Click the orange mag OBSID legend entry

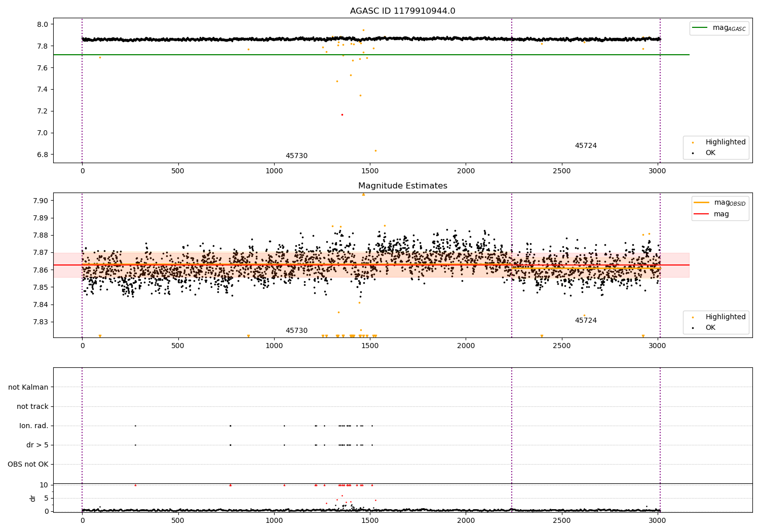pos(720,203)
